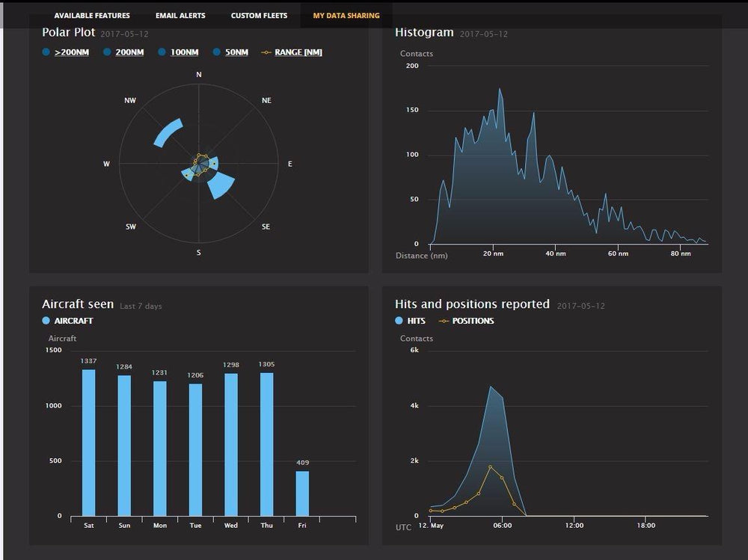Image resolution: width=748 pixels, height=560 pixels.
Task: Select the Monday bar labeled 1231
Action: pyautogui.click(x=160, y=449)
